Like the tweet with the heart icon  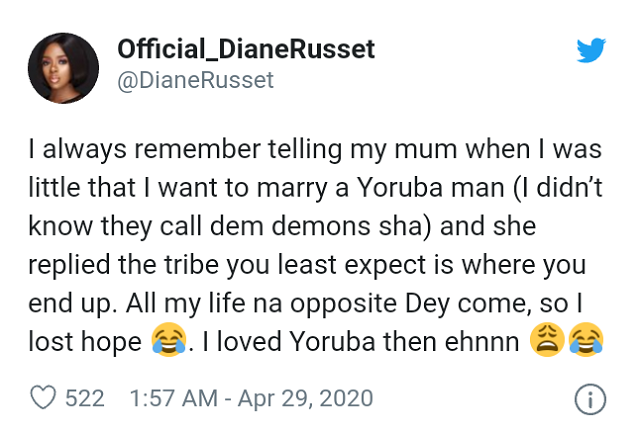[x=42, y=398]
